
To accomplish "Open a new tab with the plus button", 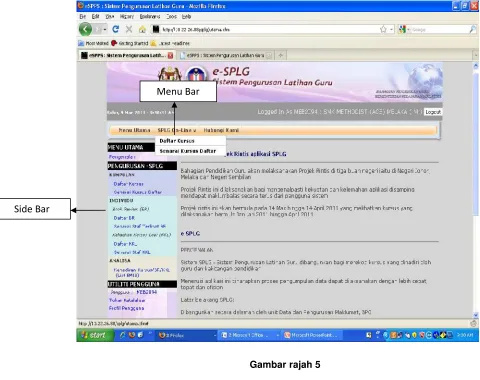I will [x=281, y=55].
